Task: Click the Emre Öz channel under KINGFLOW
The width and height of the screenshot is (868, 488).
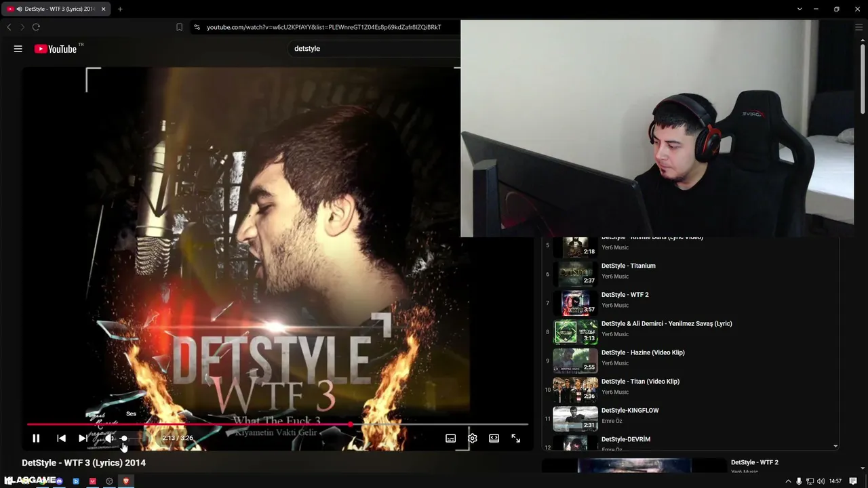Action: (x=612, y=421)
